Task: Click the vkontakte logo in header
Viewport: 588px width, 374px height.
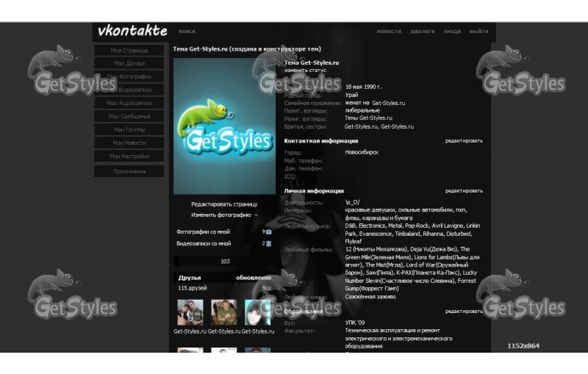Action: [132, 32]
